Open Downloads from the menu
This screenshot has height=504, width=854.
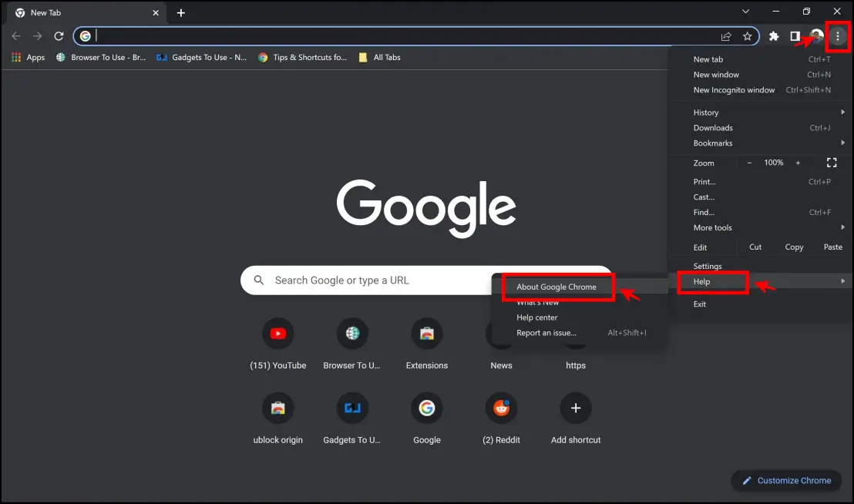tap(761, 128)
